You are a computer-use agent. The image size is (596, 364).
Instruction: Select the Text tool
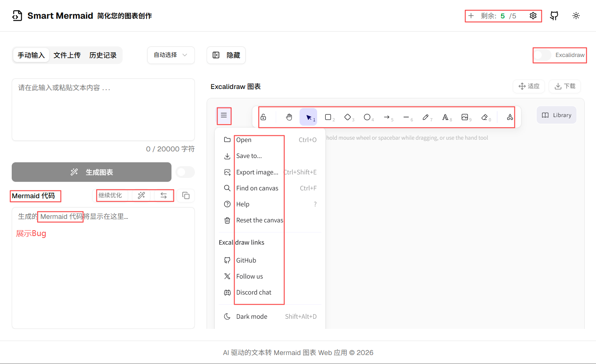445,117
